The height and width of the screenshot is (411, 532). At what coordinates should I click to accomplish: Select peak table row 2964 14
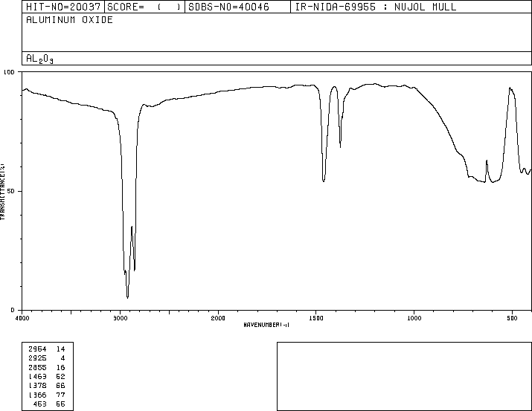pyautogui.click(x=46, y=349)
